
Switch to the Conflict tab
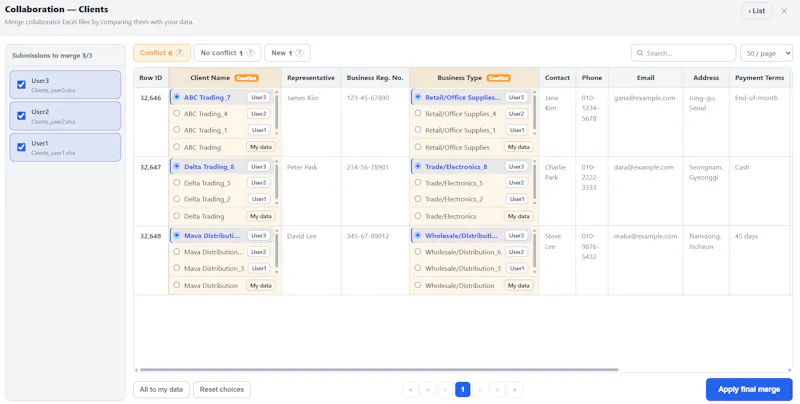point(162,53)
